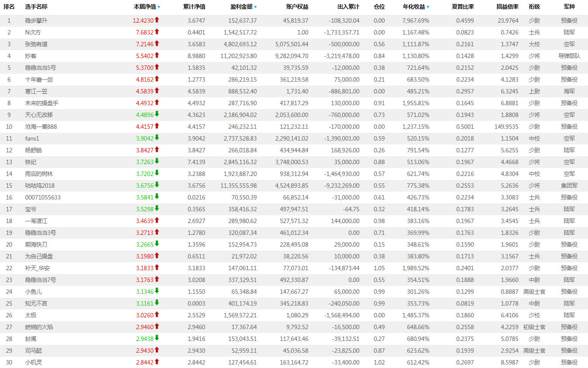Click the red up arrow for 稳步攀升

pyautogui.click(x=157, y=20)
